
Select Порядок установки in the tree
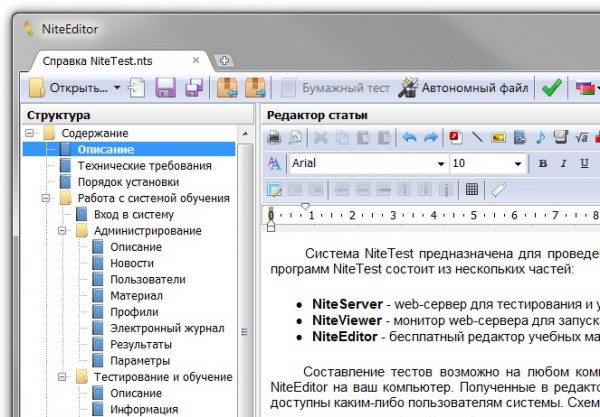click(129, 182)
